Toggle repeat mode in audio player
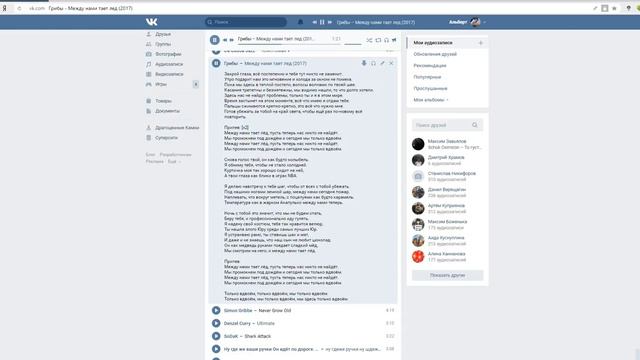 [378, 40]
